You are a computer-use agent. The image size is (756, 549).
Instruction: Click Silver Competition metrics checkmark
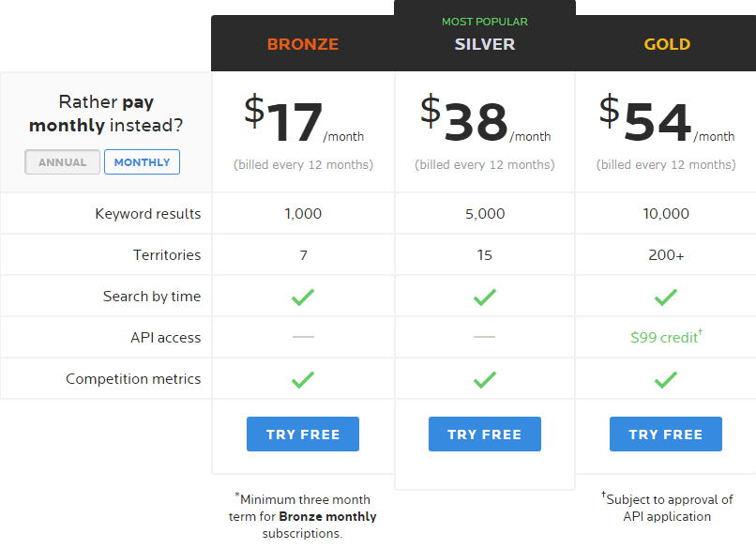pyautogui.click(x=485, y=380)
